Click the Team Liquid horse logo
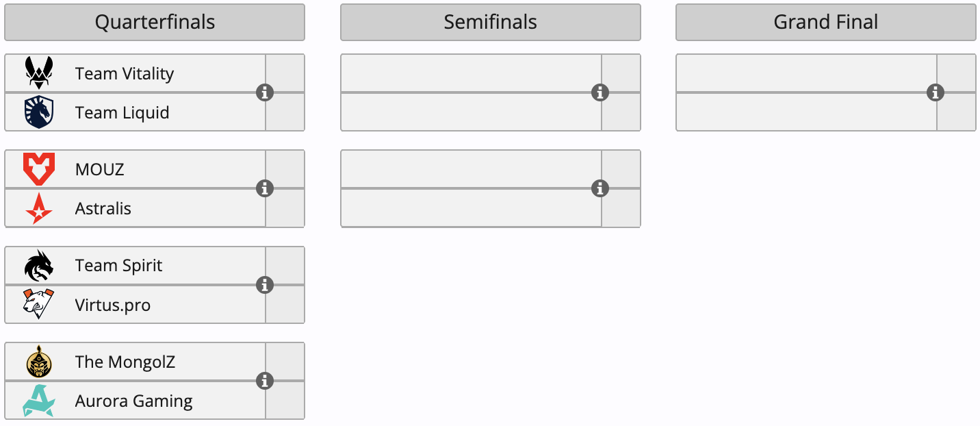This screenshot has height=426, width=980. pos(39,112)
